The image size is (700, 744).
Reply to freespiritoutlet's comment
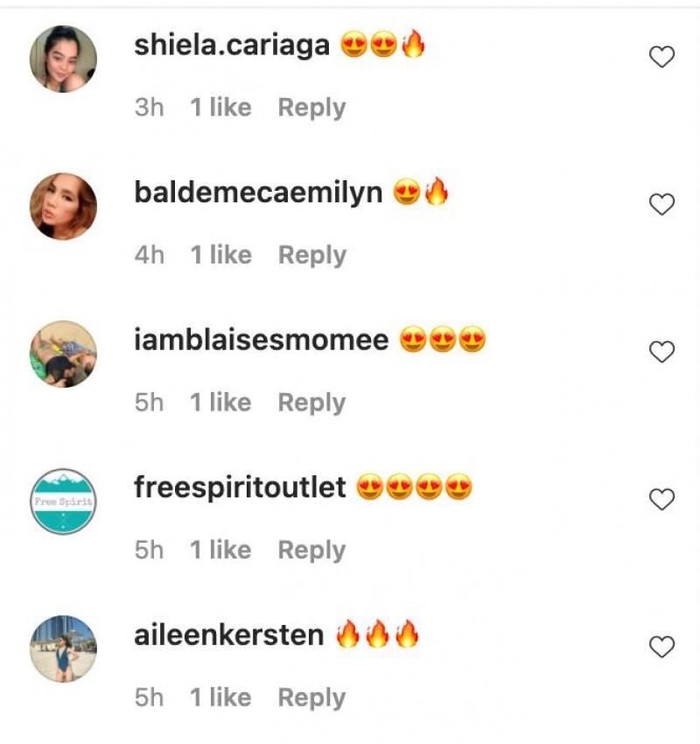pyautogui.click(x=311, y=551)
